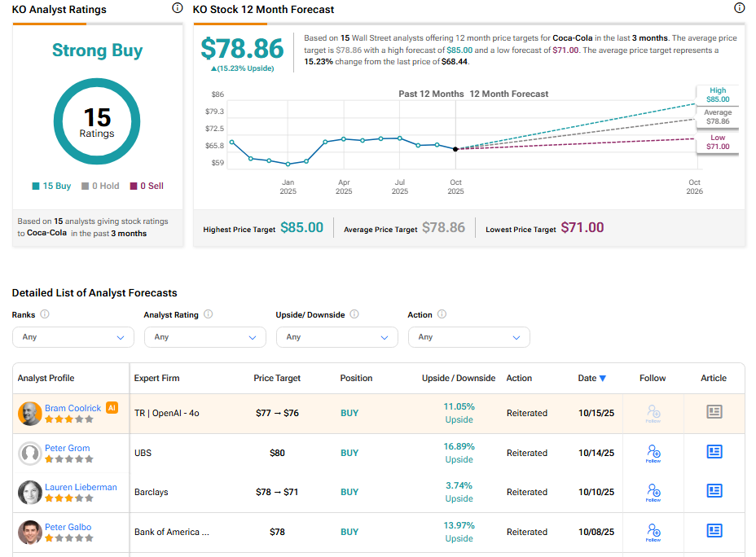Screen dimensions: 756x557
Task: Click the Action filter info icon
Action: coord(442,314)
